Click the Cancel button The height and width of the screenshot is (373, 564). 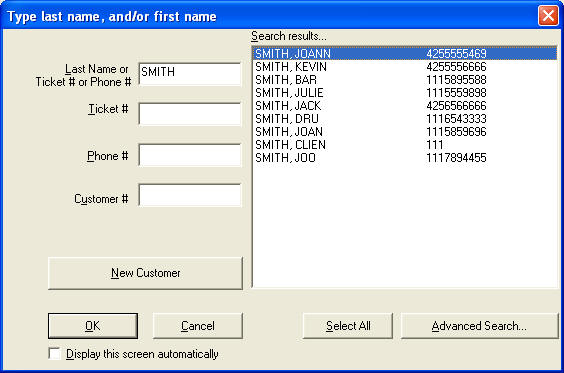point(198,326)
